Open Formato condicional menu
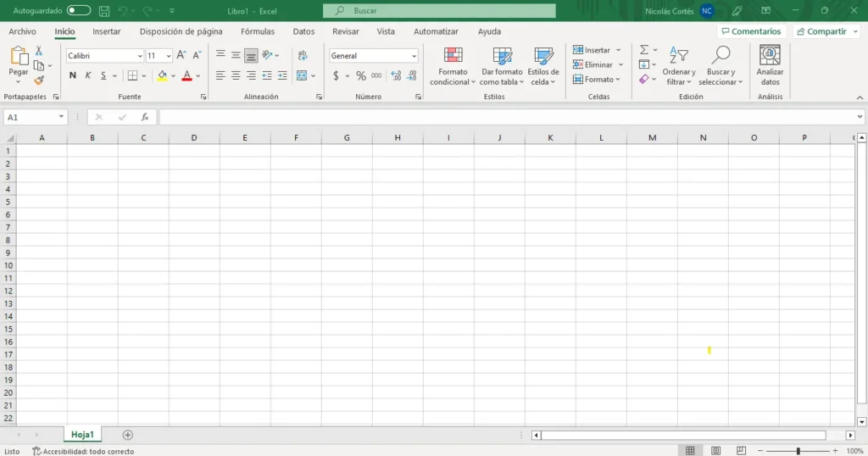Viewport: 868px width, 456px height. click(x=453, y=66)
